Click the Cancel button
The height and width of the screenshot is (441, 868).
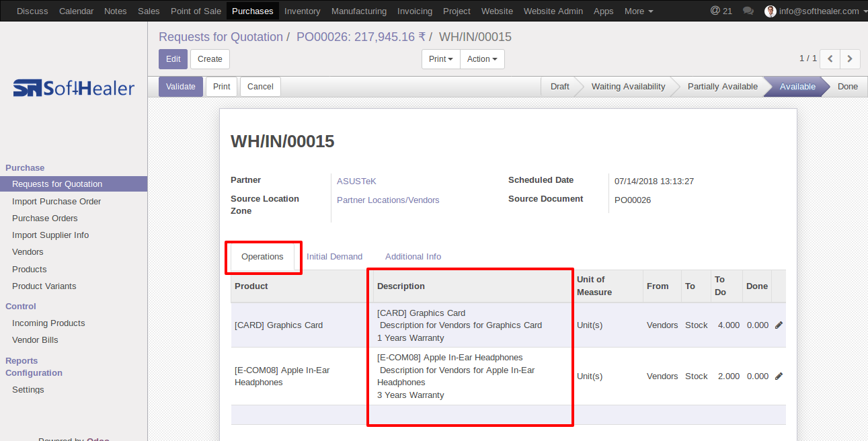[260, 87]
